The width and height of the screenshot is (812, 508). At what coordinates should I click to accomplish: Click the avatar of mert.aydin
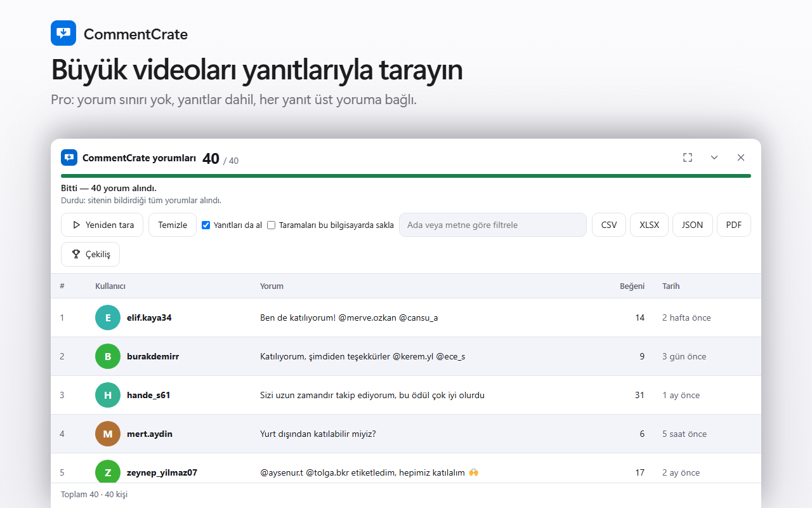(108, 434)
